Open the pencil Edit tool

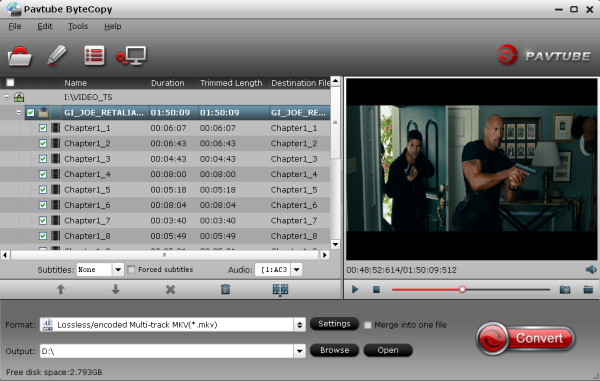57,55
